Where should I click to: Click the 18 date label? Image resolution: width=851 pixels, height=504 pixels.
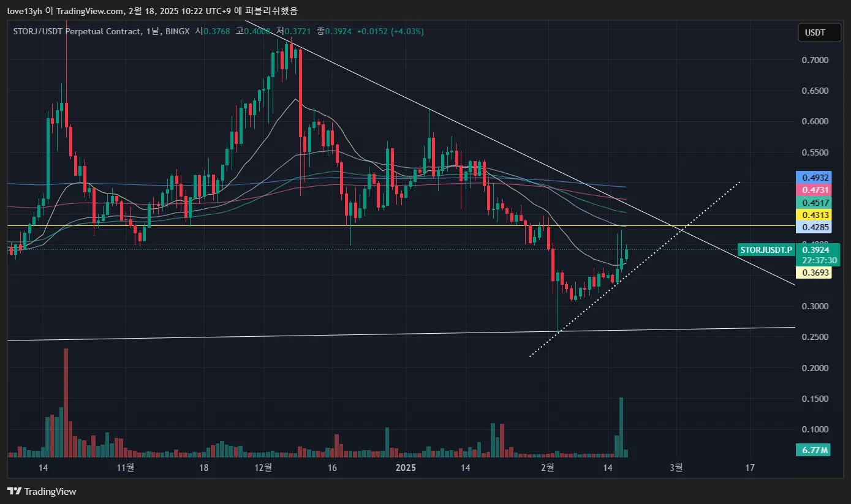(x=203, y=468)
